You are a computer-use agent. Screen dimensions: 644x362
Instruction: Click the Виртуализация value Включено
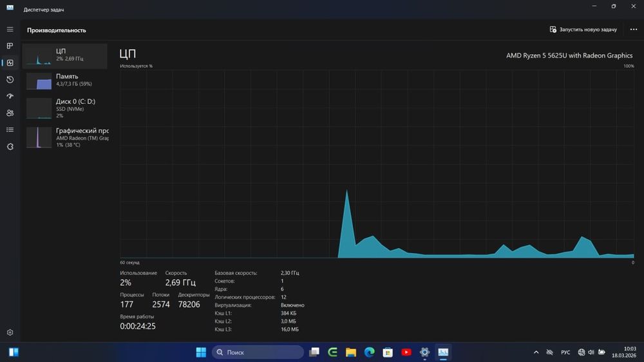click(292, 305)
